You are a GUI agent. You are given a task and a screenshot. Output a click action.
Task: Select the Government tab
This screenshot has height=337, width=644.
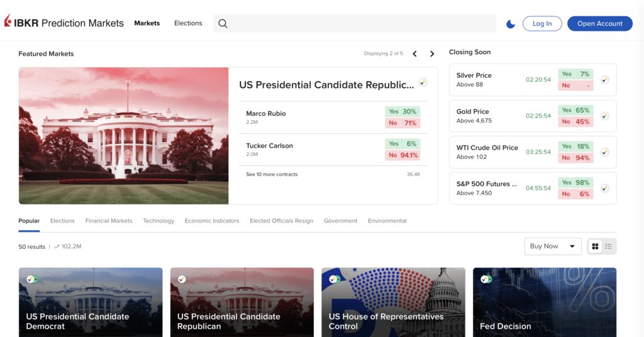coord(340,221)
